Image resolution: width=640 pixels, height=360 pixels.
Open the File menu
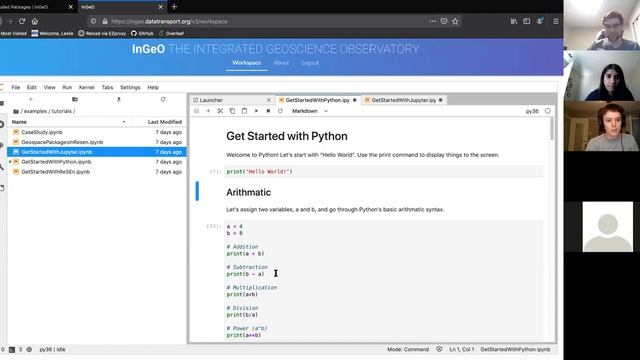(x=16, y=87)
